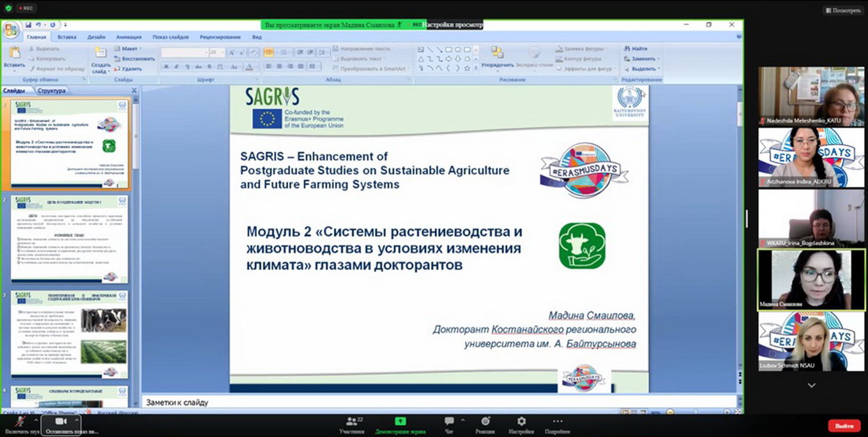Image resolution: width=868 pixels, height=437 pixels.
Task: Open the Показ слайдов ribbon tab
Action: coord(170,37)
